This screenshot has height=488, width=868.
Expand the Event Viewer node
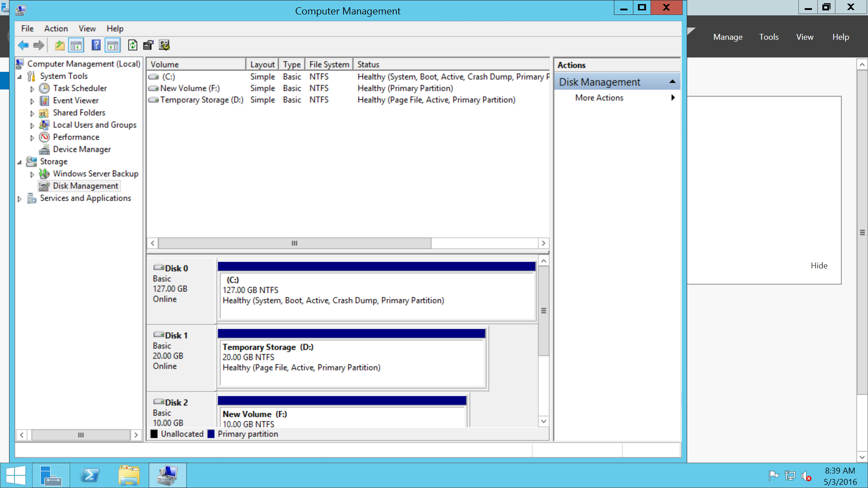32,101
